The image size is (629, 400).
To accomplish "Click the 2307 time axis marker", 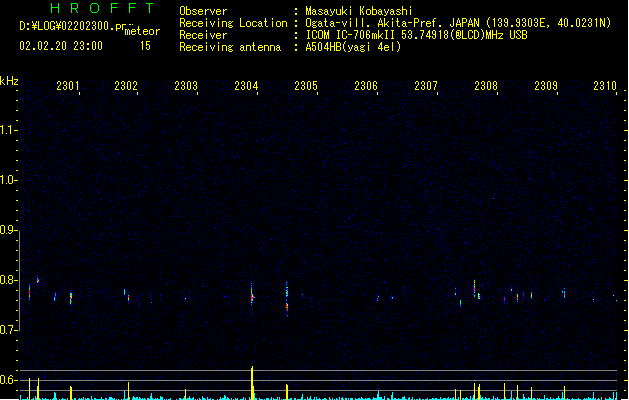I will [426, 86].
